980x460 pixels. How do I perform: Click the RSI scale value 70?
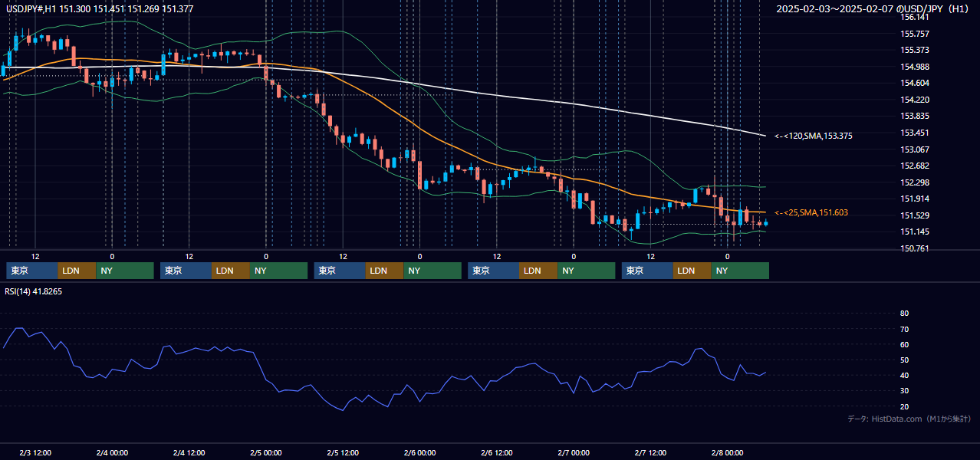904,329
